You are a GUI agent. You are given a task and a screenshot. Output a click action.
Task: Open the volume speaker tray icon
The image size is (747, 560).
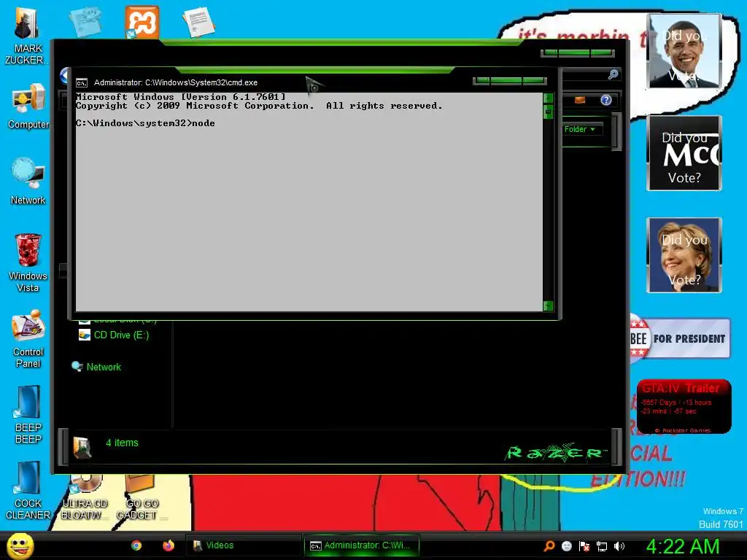click(x=619, y=546)
